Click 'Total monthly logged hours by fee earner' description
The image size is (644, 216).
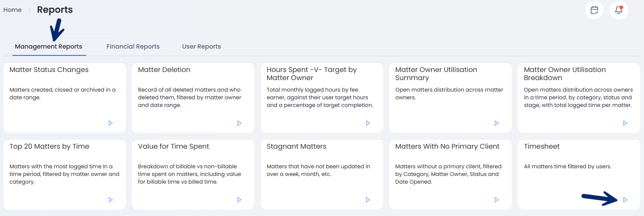pyautogui.click(x=320, y=98)
